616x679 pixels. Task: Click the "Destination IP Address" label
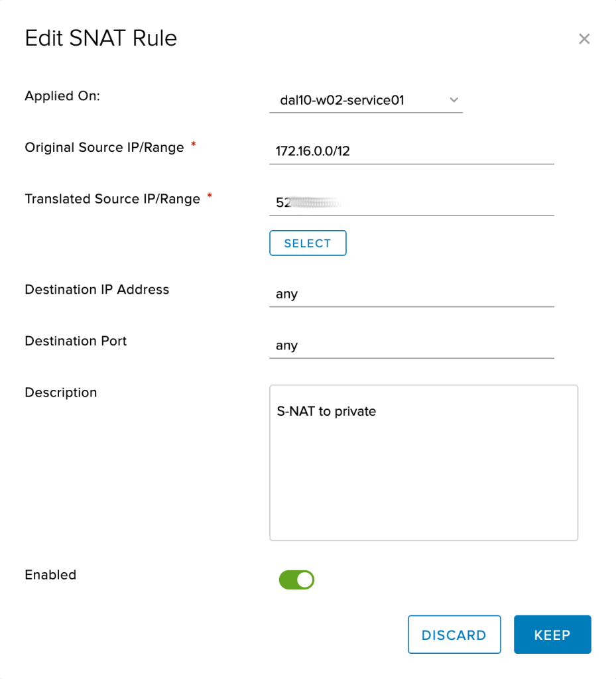tap(97, 290)
